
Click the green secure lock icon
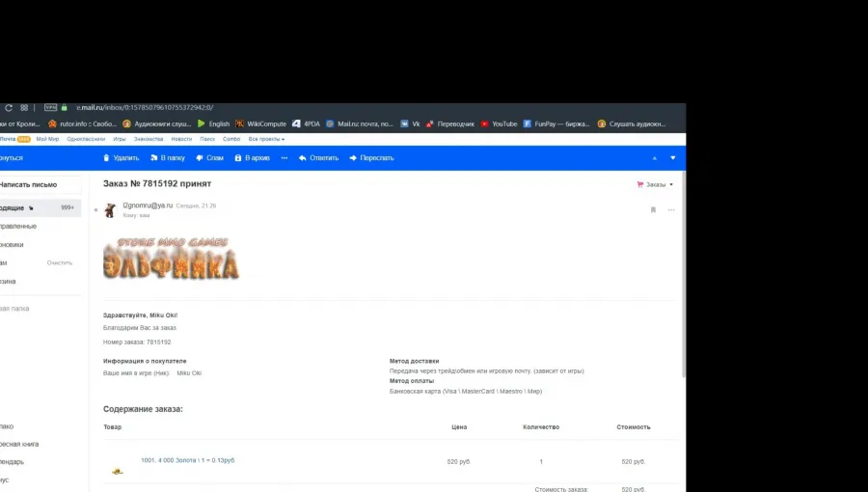(65, 108)
